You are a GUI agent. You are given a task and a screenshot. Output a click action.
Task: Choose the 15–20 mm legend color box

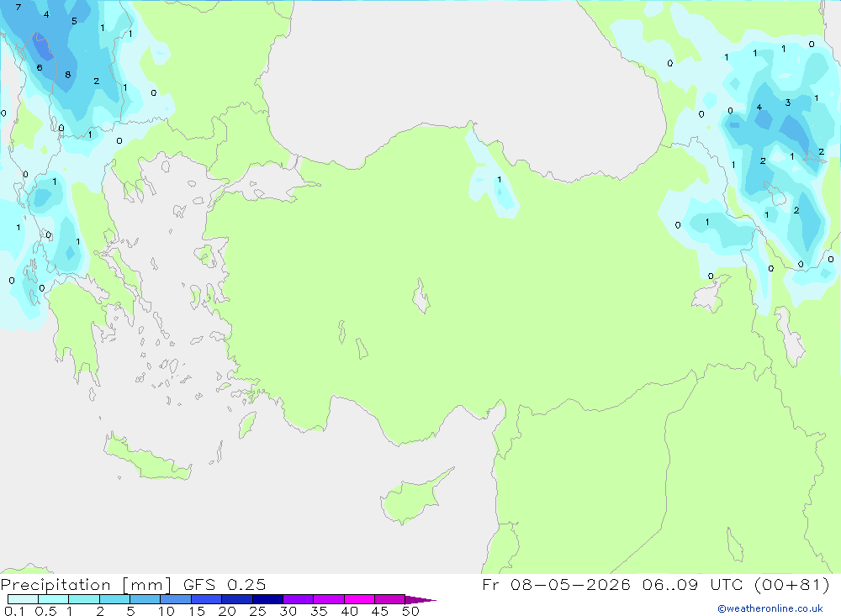point(206,599)
